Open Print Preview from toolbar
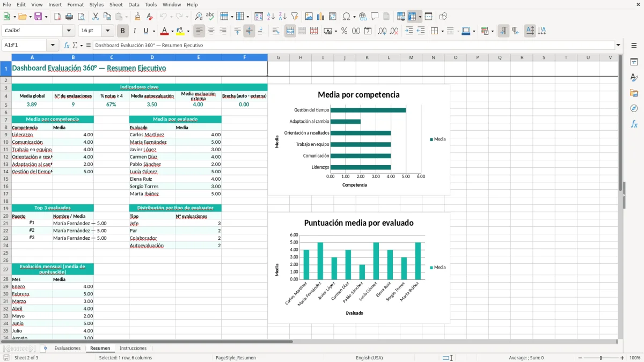This screenshot has height=362, width=644. click(x=80, y=17)
